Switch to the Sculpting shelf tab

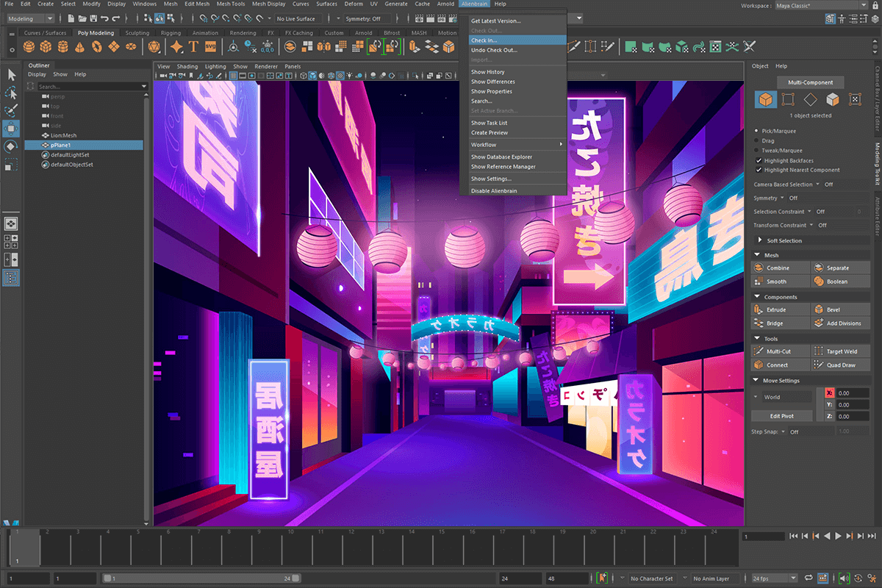pyautogui.click(x=137, y=32)
